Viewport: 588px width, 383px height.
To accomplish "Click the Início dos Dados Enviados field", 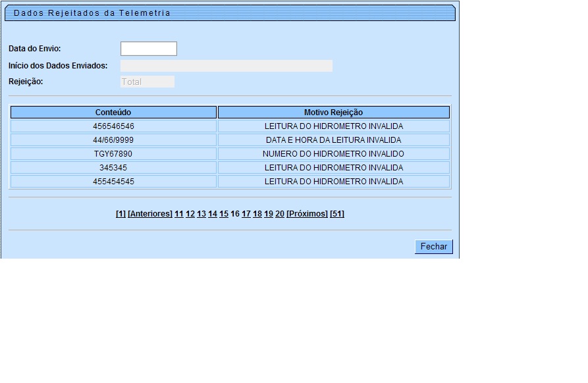I will (x=226, y=66).
